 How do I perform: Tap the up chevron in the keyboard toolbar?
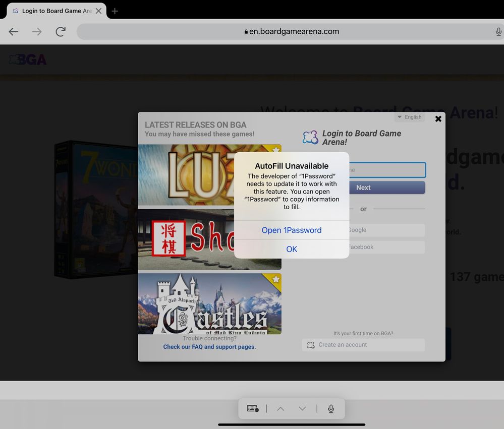click(x=281, y=408)
